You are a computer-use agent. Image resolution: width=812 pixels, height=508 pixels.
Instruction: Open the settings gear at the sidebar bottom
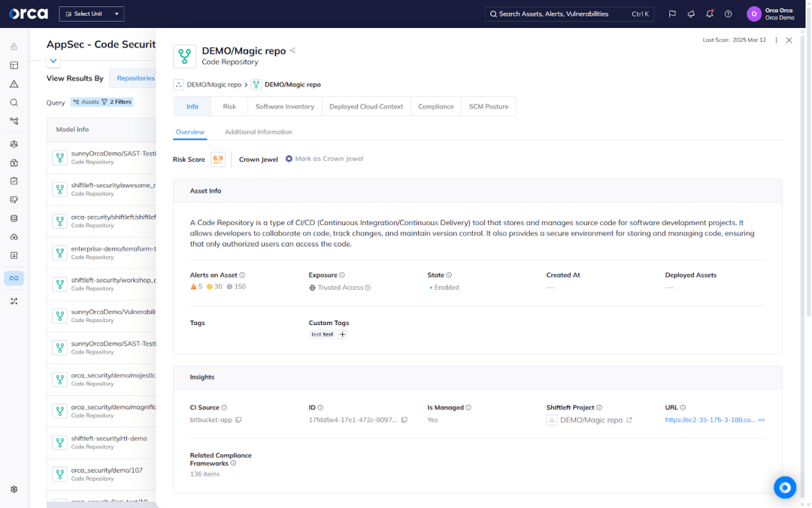[14, 489]
